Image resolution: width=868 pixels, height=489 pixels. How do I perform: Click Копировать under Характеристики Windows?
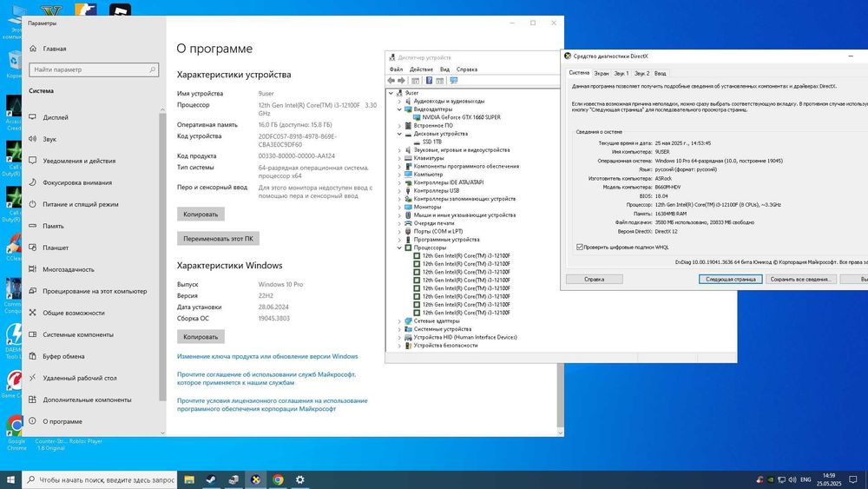201,336
